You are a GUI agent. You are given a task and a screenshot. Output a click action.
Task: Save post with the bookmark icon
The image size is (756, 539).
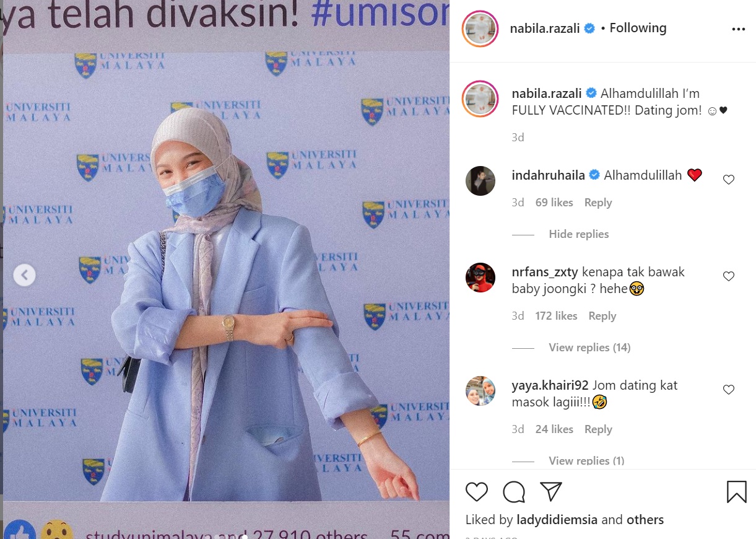point(736,492)
